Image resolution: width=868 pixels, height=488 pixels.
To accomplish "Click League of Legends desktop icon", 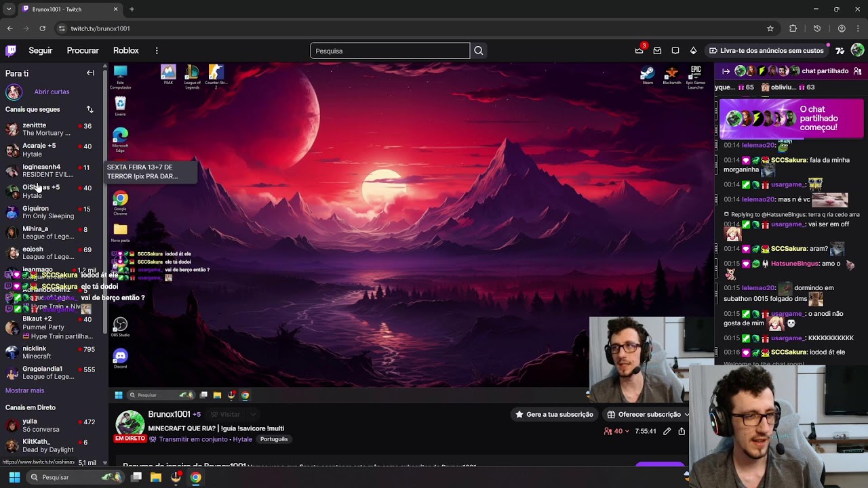I will [x=192, y=77].
